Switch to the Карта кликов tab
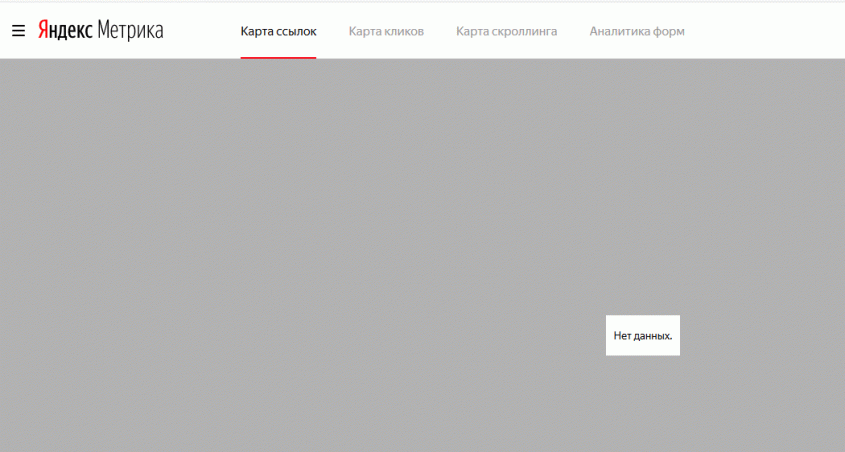 [386, 32]
